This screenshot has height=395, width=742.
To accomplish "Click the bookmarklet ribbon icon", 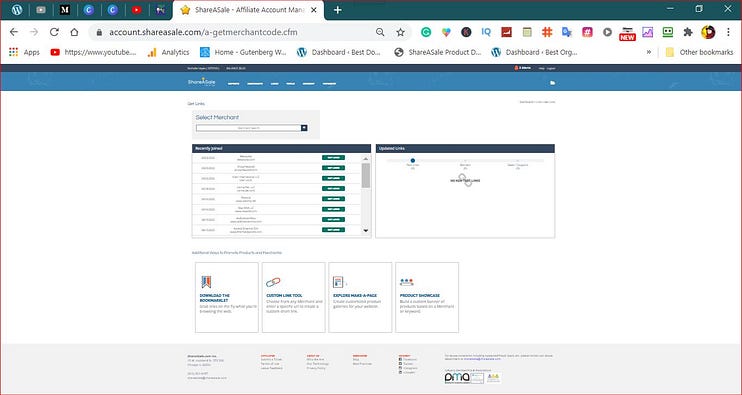I will click(206, 282).
